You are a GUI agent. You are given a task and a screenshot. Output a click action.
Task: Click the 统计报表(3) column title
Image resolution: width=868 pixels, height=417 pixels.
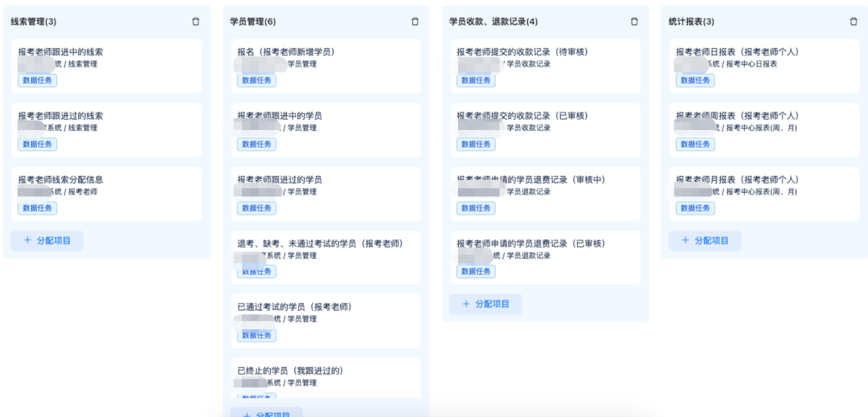tap(691, 22)
